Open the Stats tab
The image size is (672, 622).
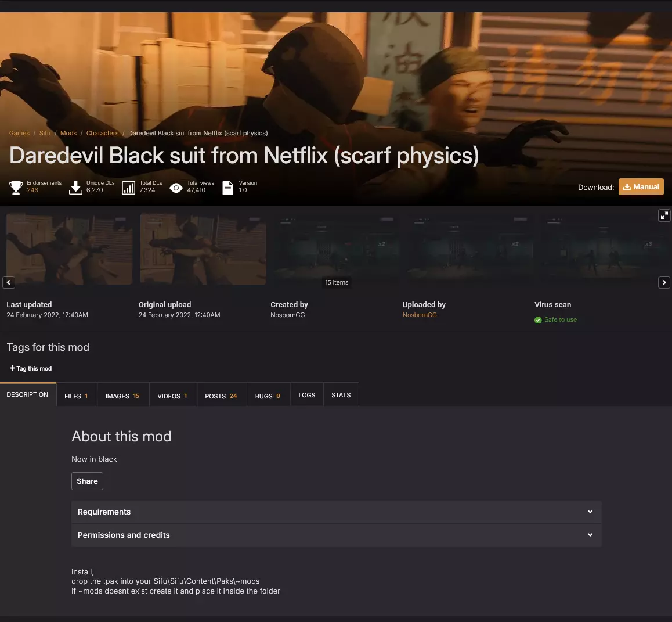(341, 395)
